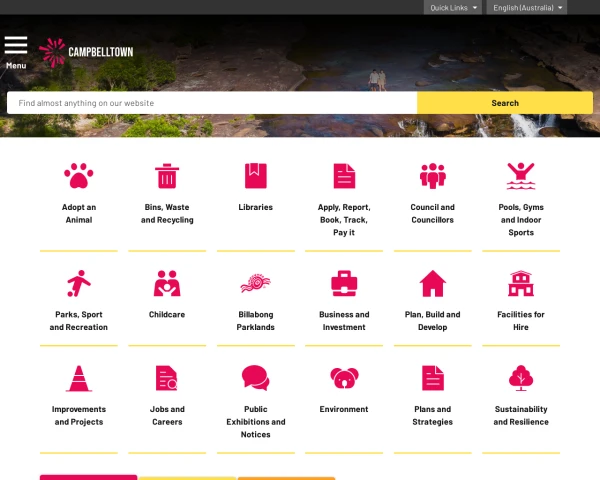Open the Childcare text link
Image resolution: width=600 pixels, height=480 pixels.
click(x=167, y=315)
